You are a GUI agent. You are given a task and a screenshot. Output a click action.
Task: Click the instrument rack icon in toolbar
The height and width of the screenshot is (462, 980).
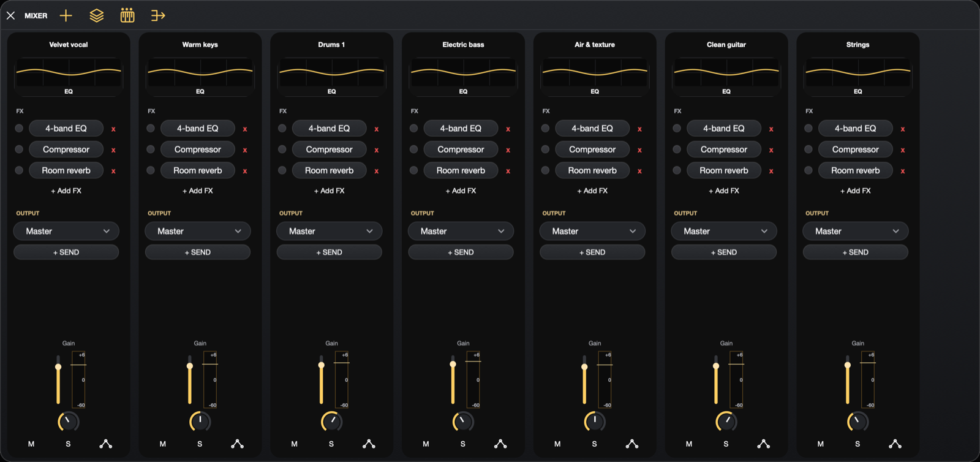[x=127, y=15]
